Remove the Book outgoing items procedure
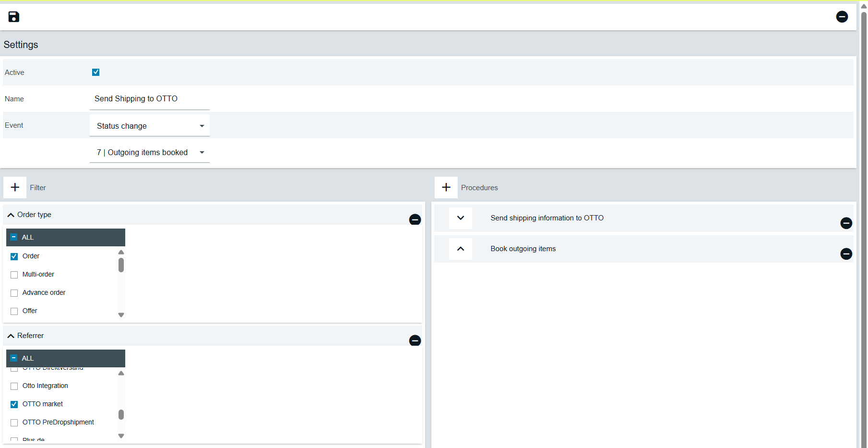Image resolution: width=868 pixels, height=448 pixels. click(846, 254)
